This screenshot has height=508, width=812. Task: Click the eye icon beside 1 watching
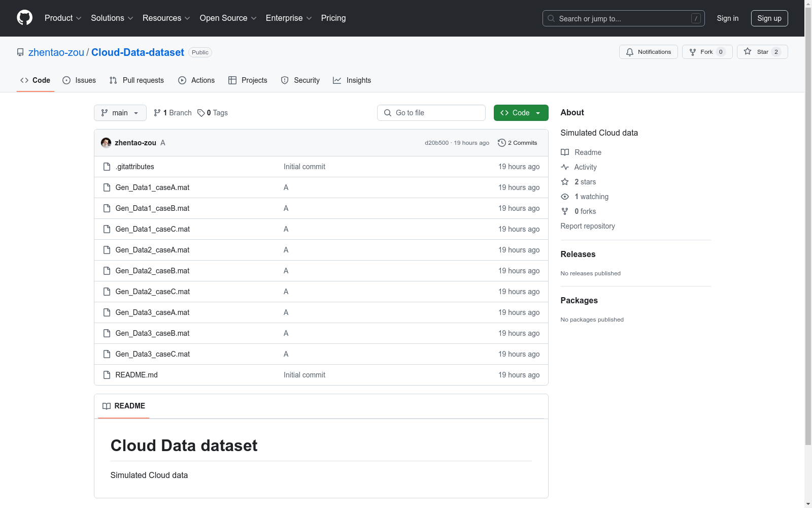coord(565,197)
